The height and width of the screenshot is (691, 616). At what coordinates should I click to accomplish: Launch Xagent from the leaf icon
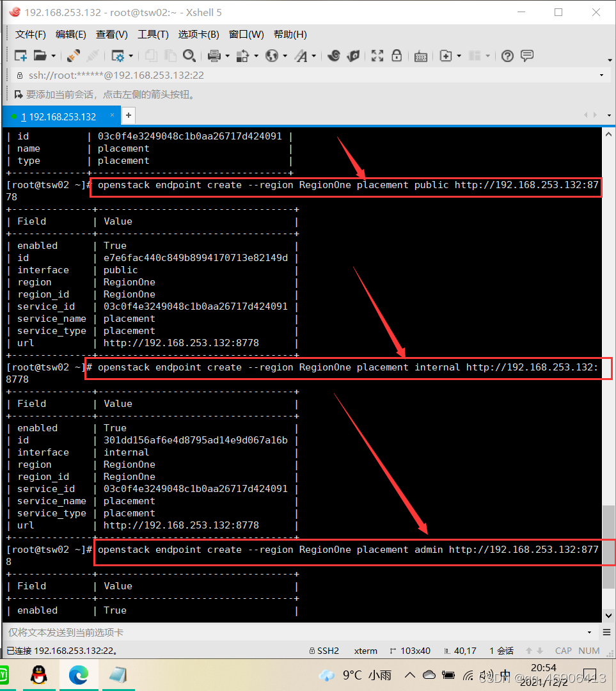pyautogui.click(x=353, y=56)
